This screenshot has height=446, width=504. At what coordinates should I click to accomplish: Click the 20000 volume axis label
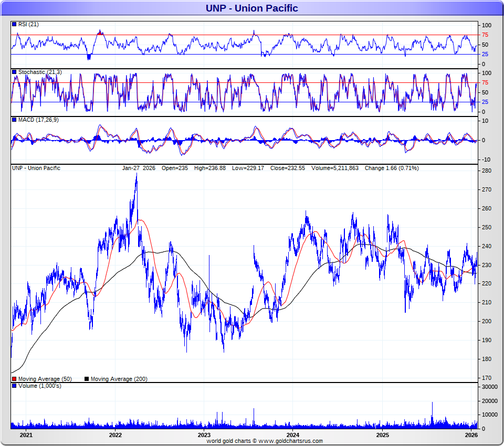pos(489,401)
